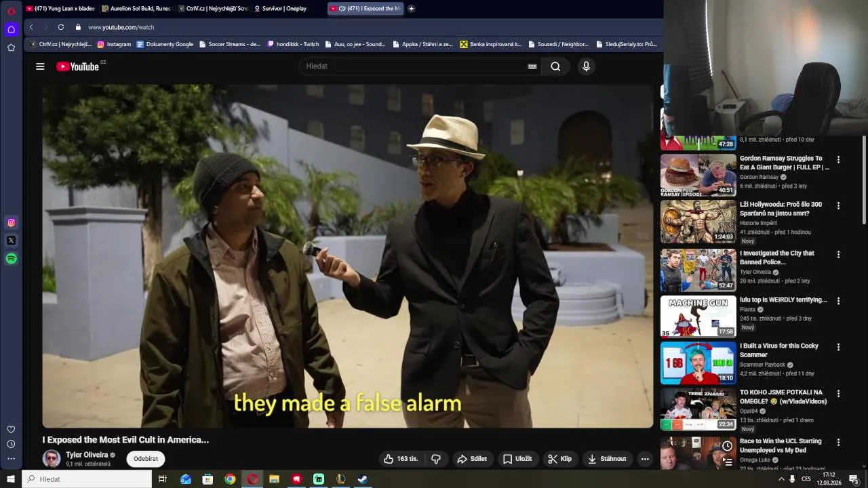Open Instagram in the Opera sidebar
This screenshot has width=868, height=488.
11,222
